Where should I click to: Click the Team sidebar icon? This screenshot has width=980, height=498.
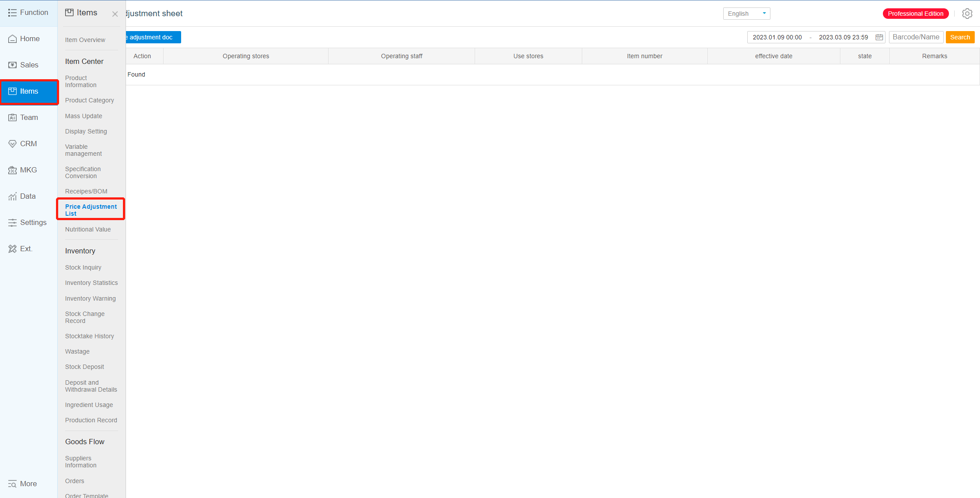pyautogui.click(x=13, y=118)
